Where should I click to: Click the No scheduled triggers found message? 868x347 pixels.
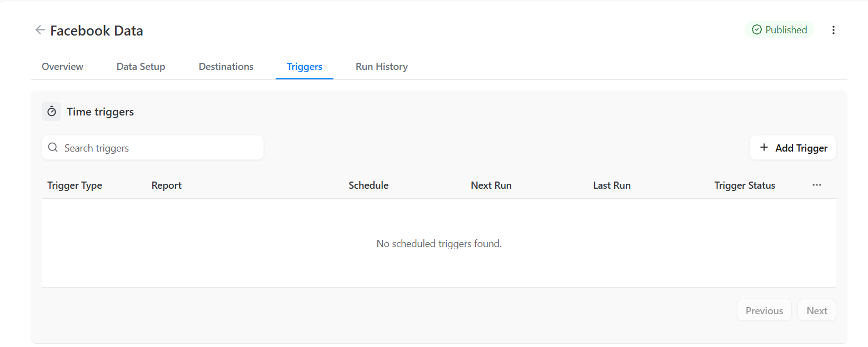pyautogui.click(x=439, y=243)
